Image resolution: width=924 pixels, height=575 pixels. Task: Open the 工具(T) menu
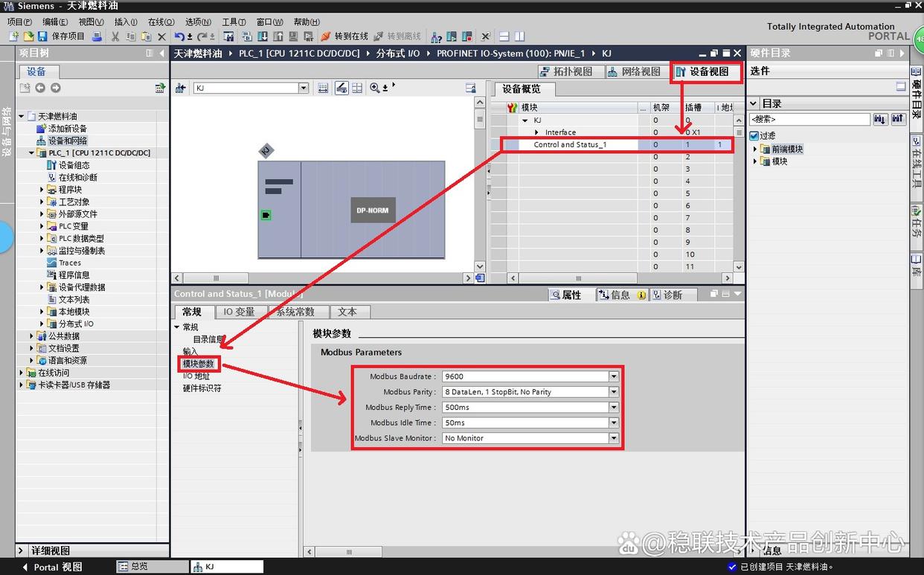(x=234, y=22)
